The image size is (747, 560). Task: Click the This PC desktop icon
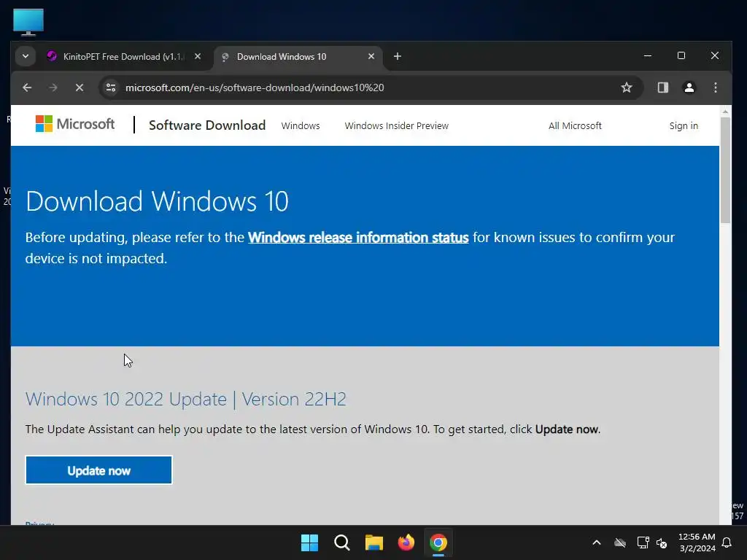[x=28, y=22]
